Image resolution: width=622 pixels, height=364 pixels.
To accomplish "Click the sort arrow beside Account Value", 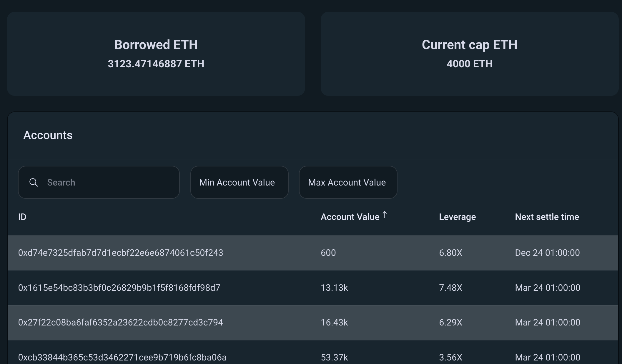I will [x=385, y=215].
